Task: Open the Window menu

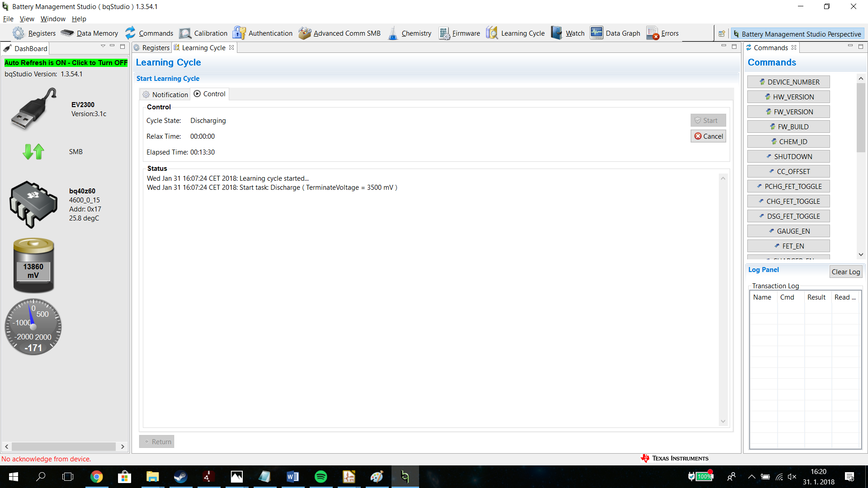Action: point(53,19)
